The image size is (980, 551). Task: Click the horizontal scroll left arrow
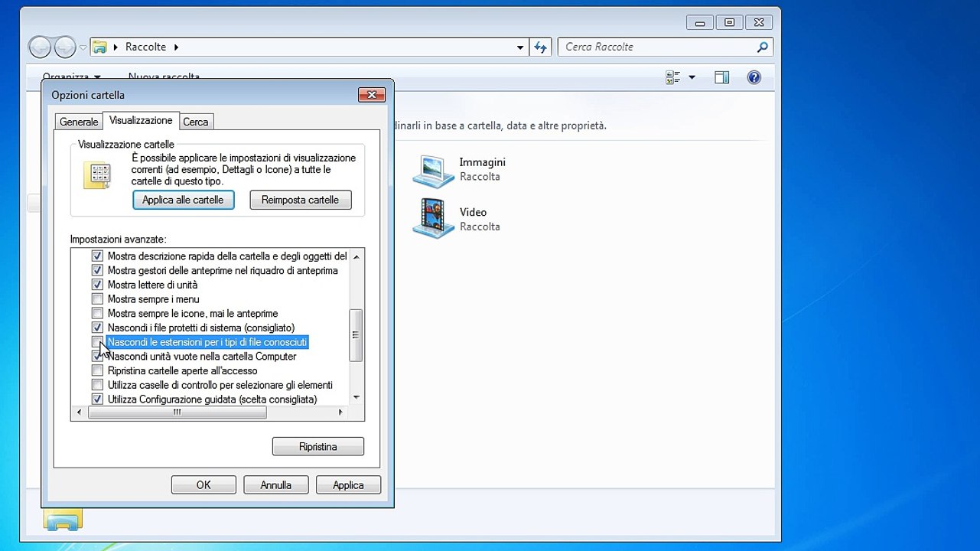(x=80, y=412)
